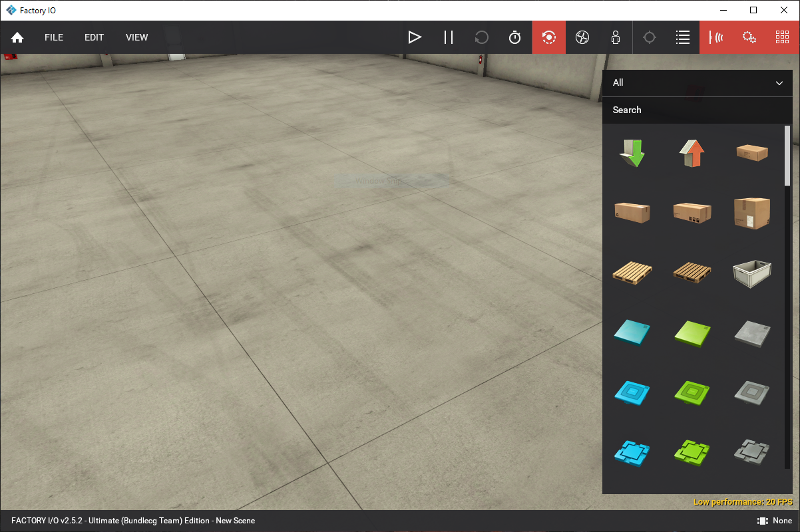Select the metal product lid part
The image size is (800, 532).
[x=752, y=393]
